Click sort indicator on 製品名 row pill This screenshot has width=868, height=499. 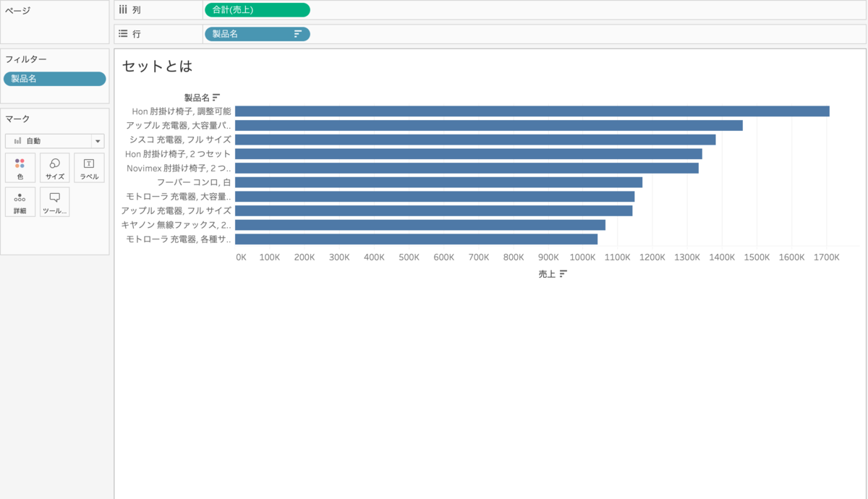(298, 34)
